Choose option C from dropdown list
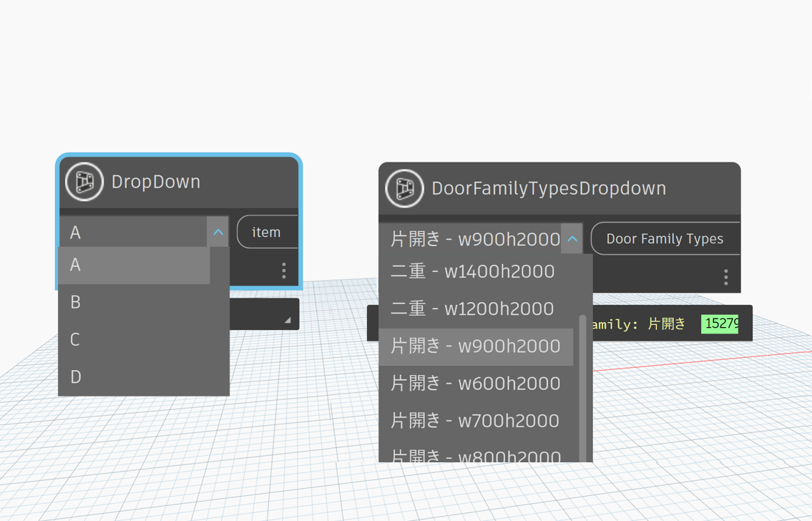The image size is (812, 521). 134,339
